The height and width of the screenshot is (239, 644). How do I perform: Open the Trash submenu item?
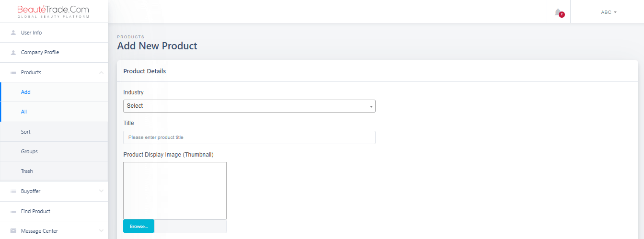click(x=27, y=171)
